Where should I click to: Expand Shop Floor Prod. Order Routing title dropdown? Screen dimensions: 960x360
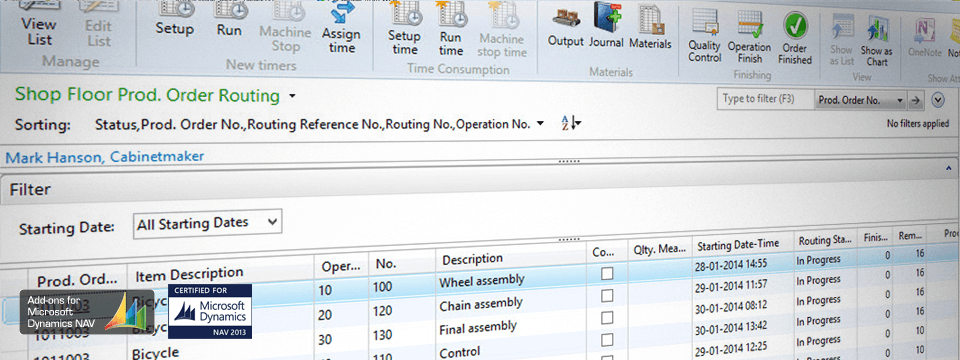(x=292, y=96)
